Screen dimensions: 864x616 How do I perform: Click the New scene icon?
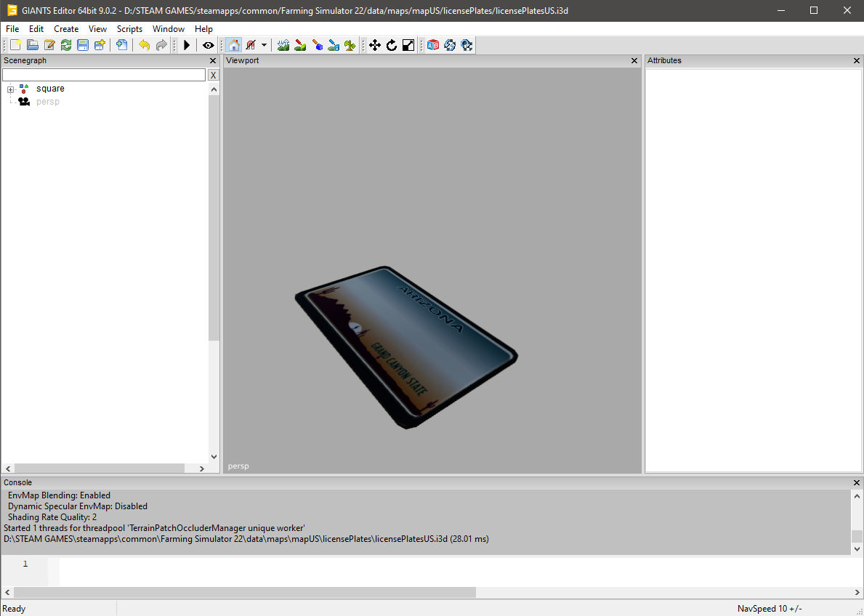click(x=16, y=45)
